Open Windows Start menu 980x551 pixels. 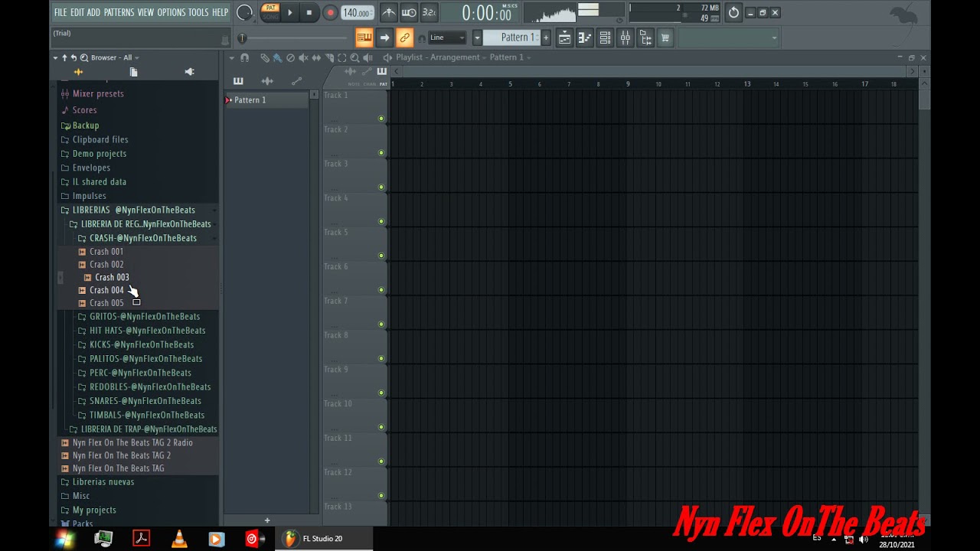pos(64,540)
